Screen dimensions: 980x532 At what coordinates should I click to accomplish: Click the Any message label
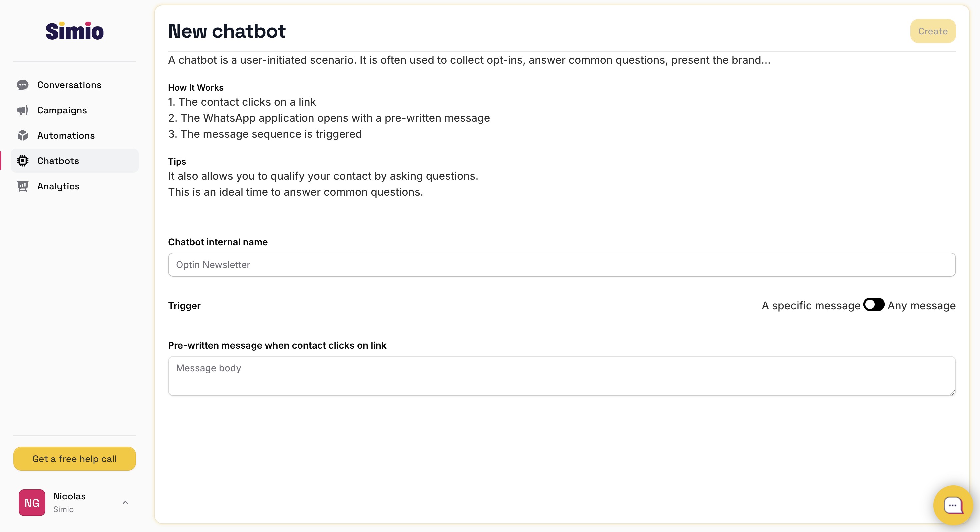coord(921,306)
